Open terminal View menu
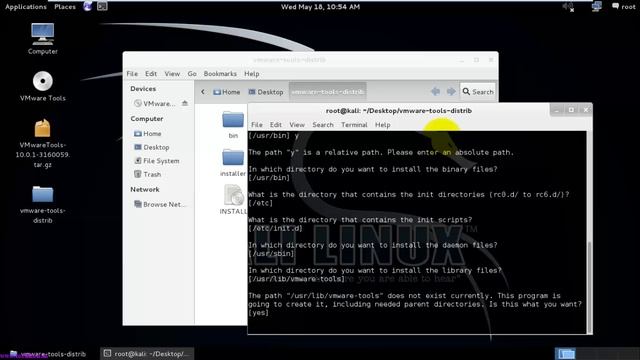This screenshot has height=360, width=640. pos(297,124)
